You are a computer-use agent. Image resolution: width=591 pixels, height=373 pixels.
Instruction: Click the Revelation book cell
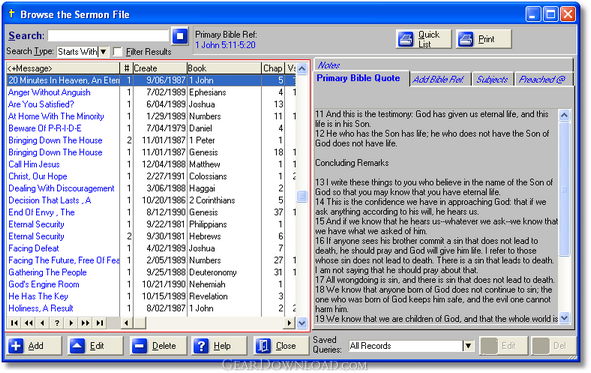pyautogui.click(x=224, y=297)
